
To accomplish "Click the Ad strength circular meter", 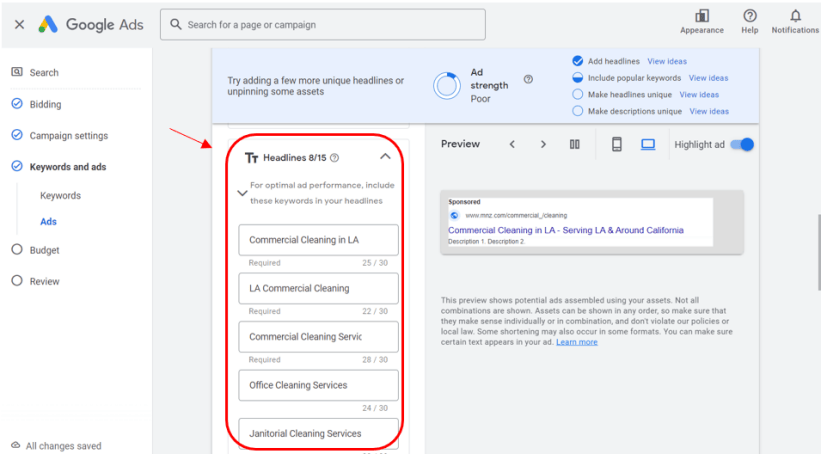I will (x=447, y=85).
